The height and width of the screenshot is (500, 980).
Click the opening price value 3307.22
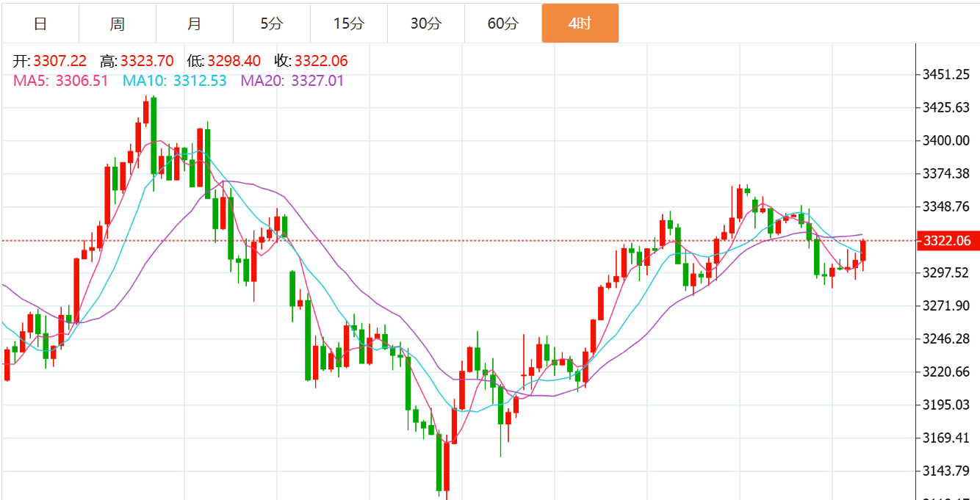pos(60,62)
